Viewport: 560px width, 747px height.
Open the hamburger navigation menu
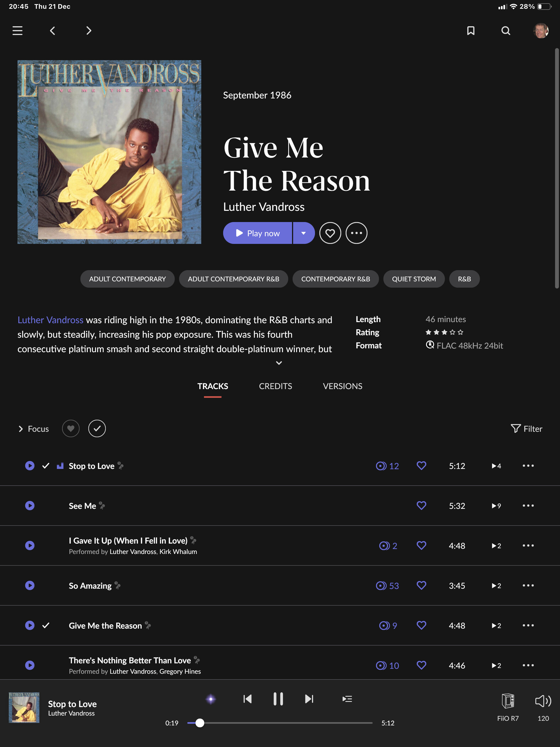(17, 31)
